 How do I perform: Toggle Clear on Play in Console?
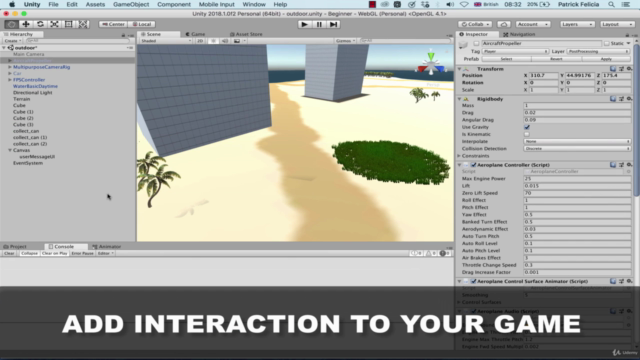click(x=55, y=253)
